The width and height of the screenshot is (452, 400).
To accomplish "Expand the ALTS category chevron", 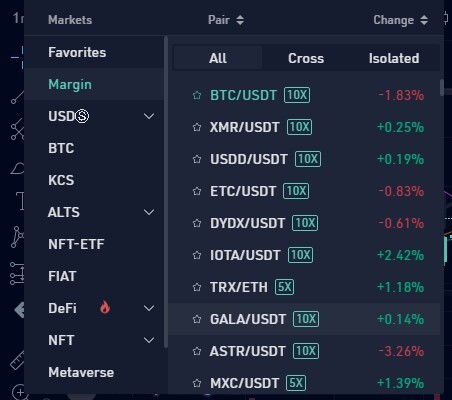I will click(x=149, y=212).
